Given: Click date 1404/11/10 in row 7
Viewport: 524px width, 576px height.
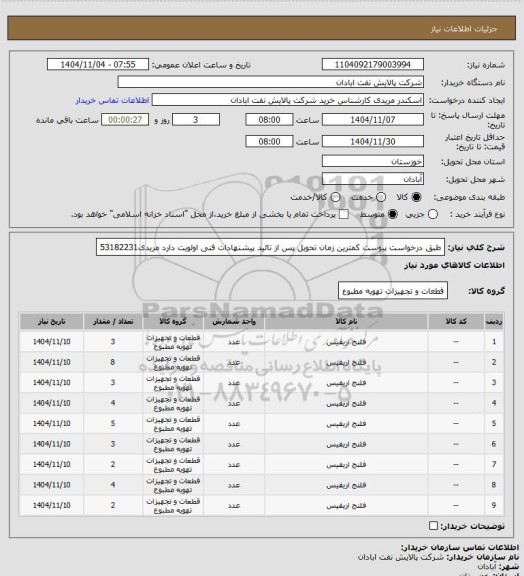Looking at the screenshot, I should click(51, 464).
